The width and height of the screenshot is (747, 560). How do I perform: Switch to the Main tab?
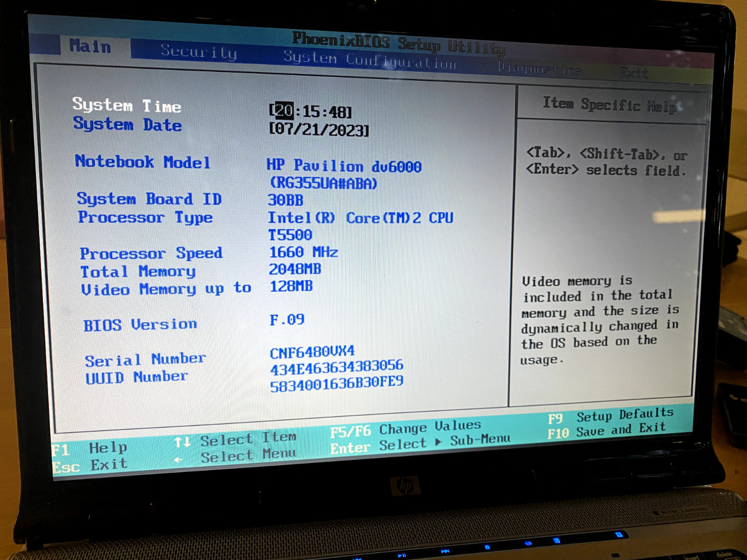pyautogui.click(x=90, y=46)
